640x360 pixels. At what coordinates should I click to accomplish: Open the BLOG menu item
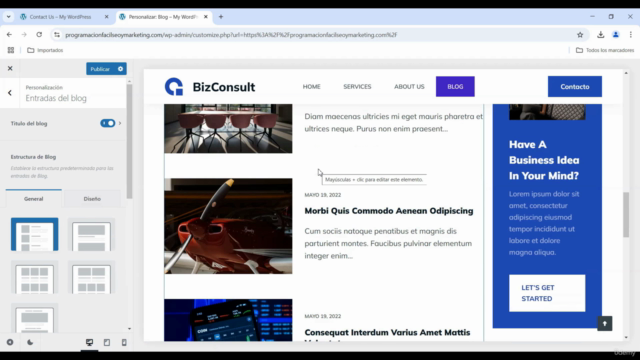455,87
